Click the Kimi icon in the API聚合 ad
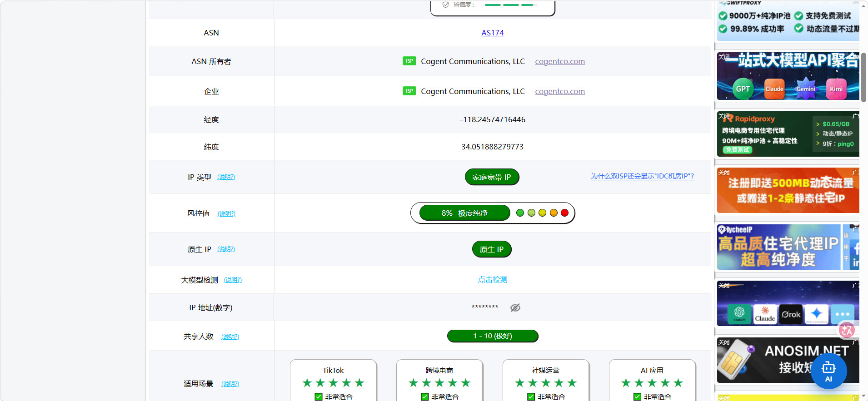This screenshot has width=868, height=401. pos(836,89)
